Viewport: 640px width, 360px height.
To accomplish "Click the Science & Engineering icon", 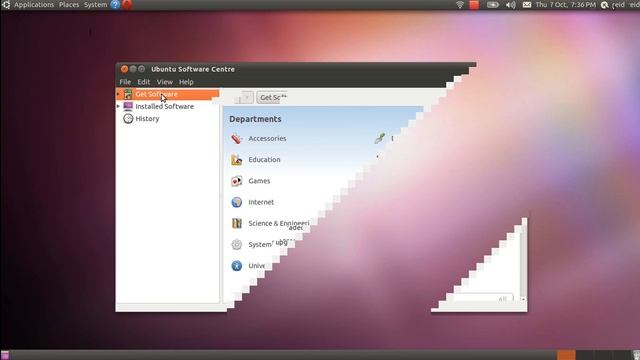I will (x=237, y=223).
